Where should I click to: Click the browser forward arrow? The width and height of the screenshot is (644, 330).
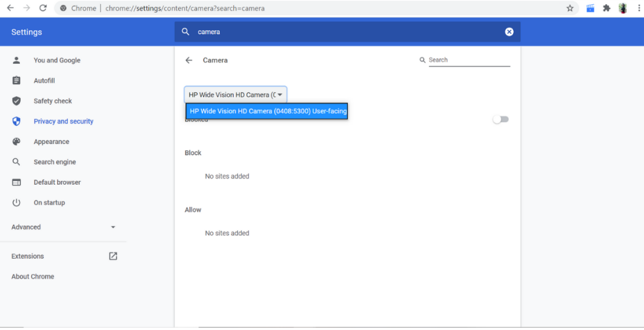pyautogui.click(x=27, y=8)
